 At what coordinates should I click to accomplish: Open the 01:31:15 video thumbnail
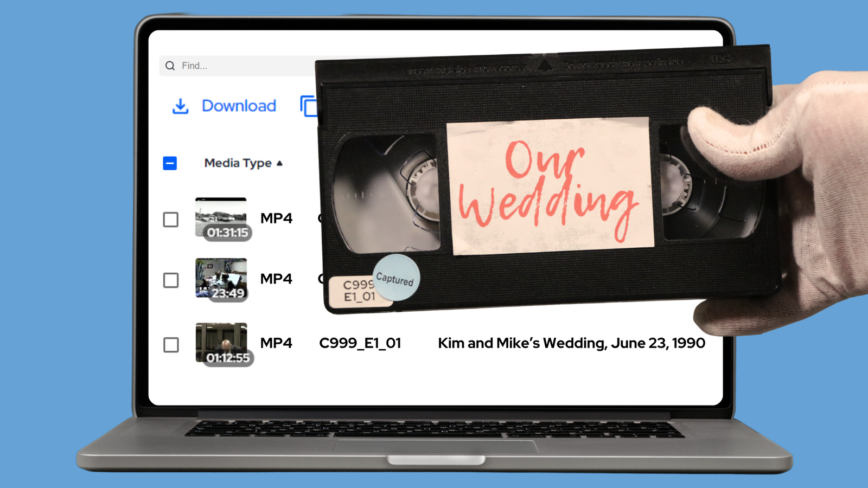(x=221, y=218)
